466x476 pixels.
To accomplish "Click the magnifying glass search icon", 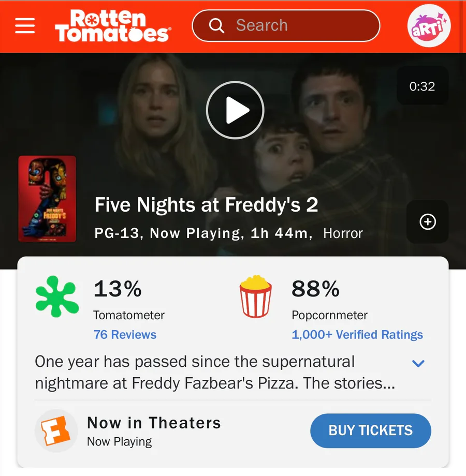I will tap(216, 26).
